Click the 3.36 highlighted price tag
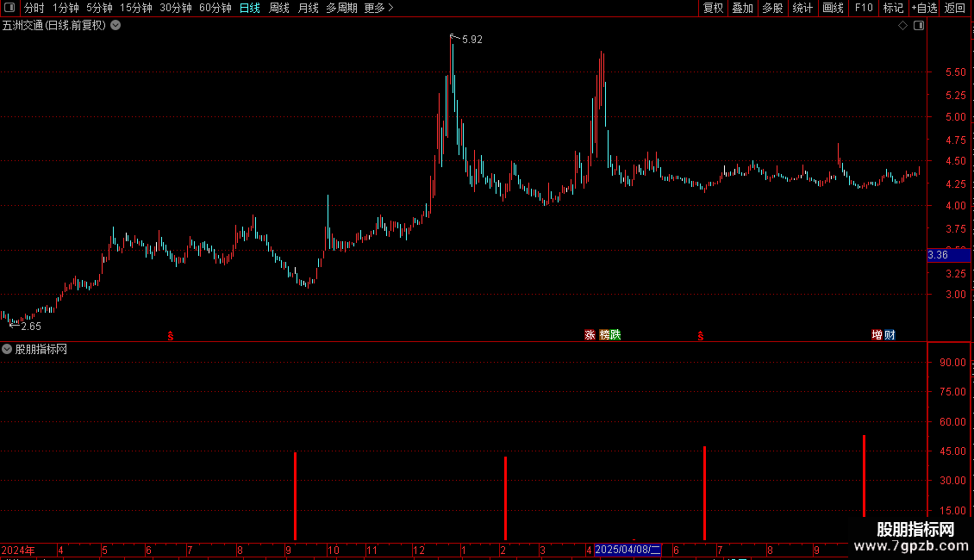Viewport: 974px width, 560px height. (x=948, y=255)
